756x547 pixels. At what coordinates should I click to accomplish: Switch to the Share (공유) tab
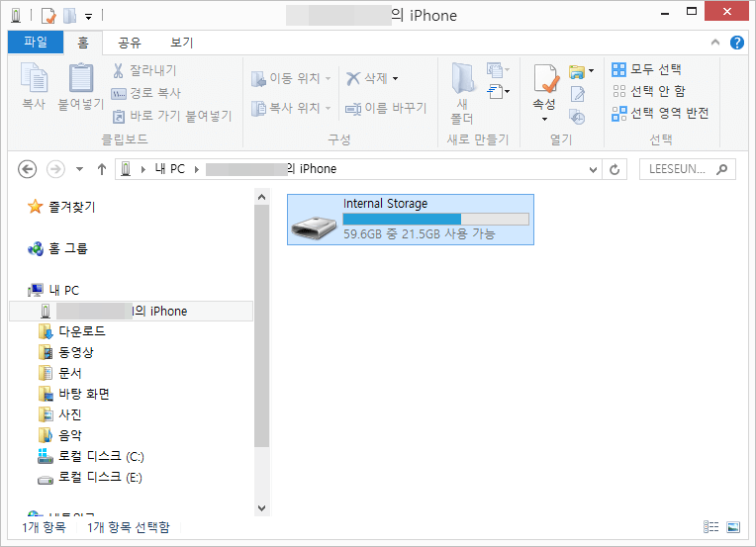(130, 43)
